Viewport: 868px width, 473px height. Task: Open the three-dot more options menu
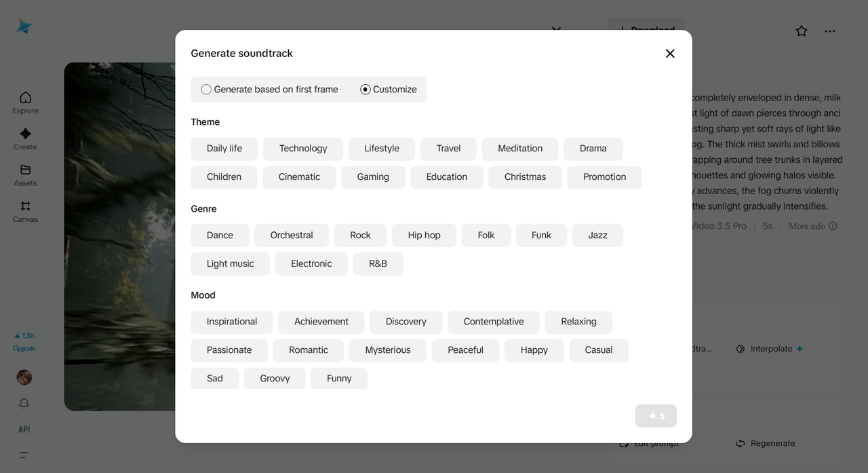[x=830, y=31]
